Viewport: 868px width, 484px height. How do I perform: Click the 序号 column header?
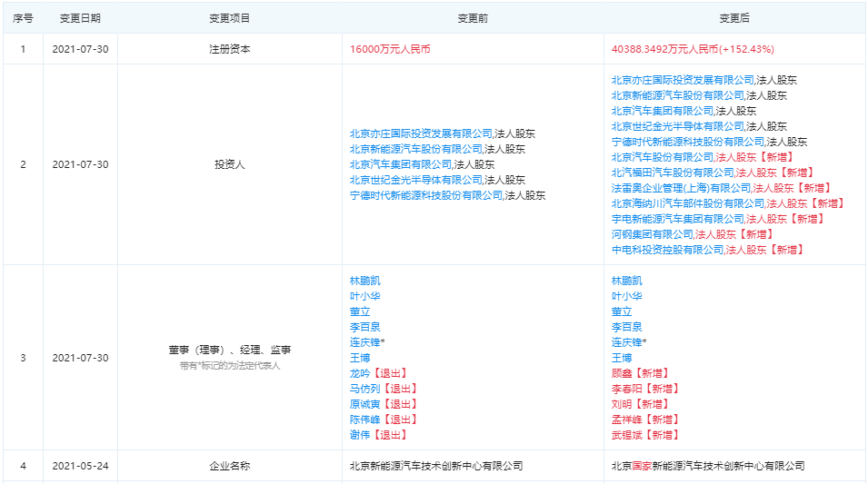23,18
